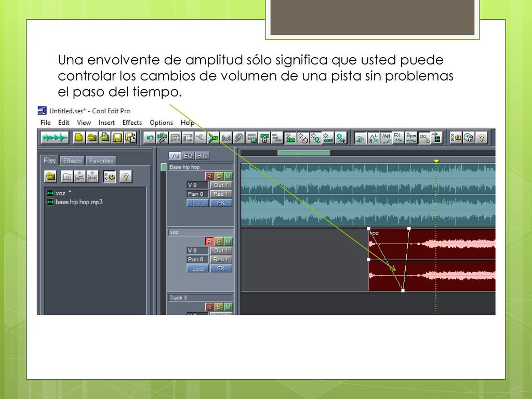Click Rec 1 on Base hip hop track
The image size is (532, 399).
click(221, 194)
